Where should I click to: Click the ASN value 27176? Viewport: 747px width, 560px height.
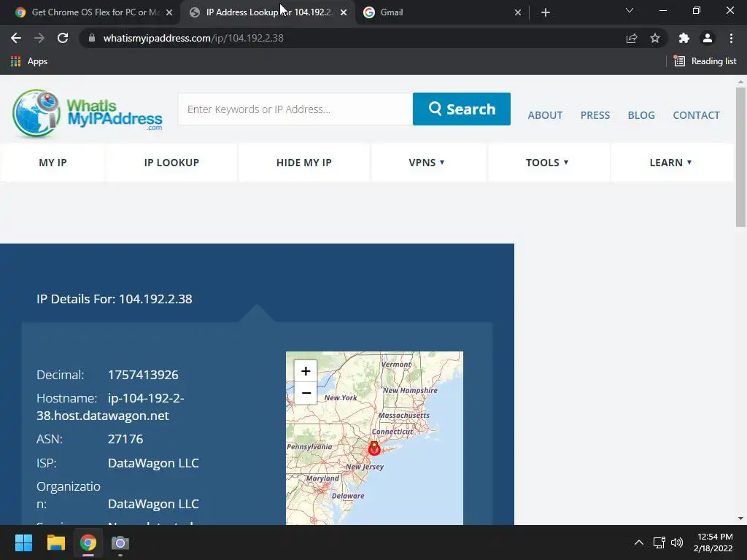(x=125, y=439)
